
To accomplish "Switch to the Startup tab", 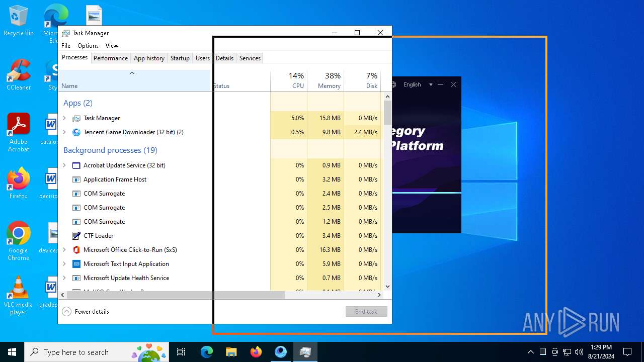I will pyautogui.click(x=180, y=58).
